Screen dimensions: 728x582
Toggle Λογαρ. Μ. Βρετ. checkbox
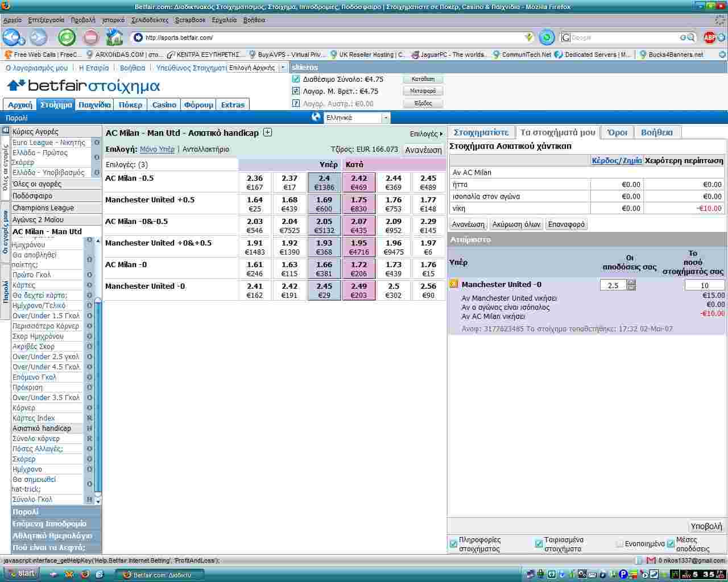point(296,91)
